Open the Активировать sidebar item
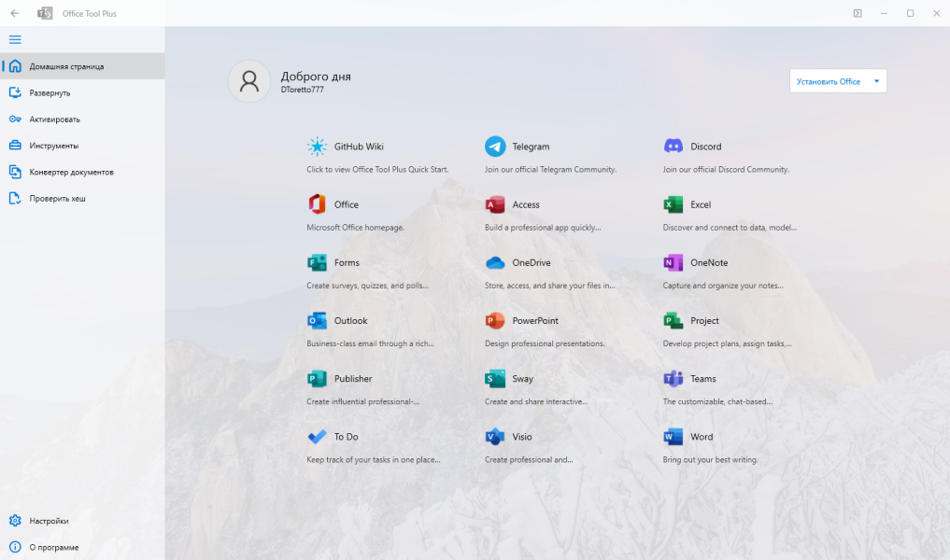The height and width of the screenshot is (560, 950). 82,119
